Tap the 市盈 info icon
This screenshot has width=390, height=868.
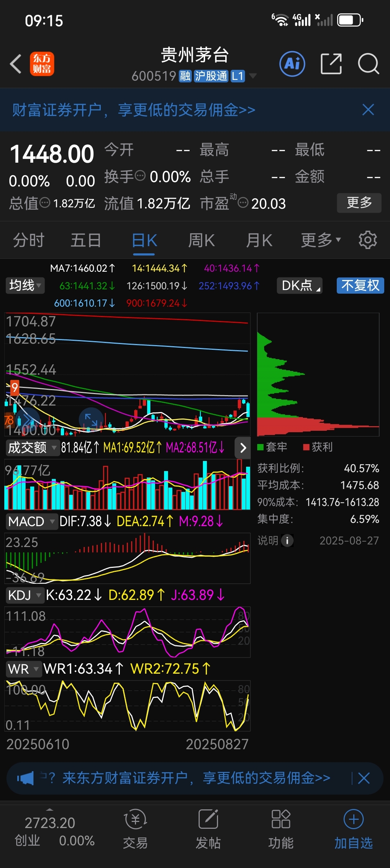point(243,203)
